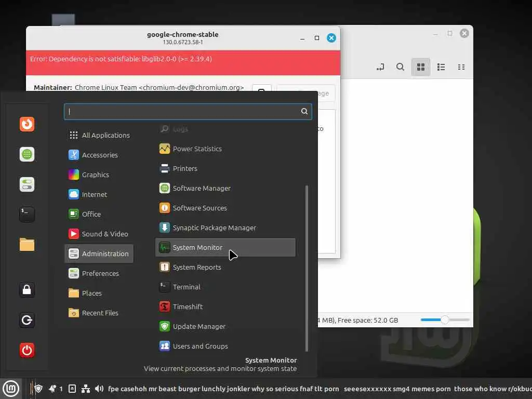Switch file manager to list view

click(441, 67)
